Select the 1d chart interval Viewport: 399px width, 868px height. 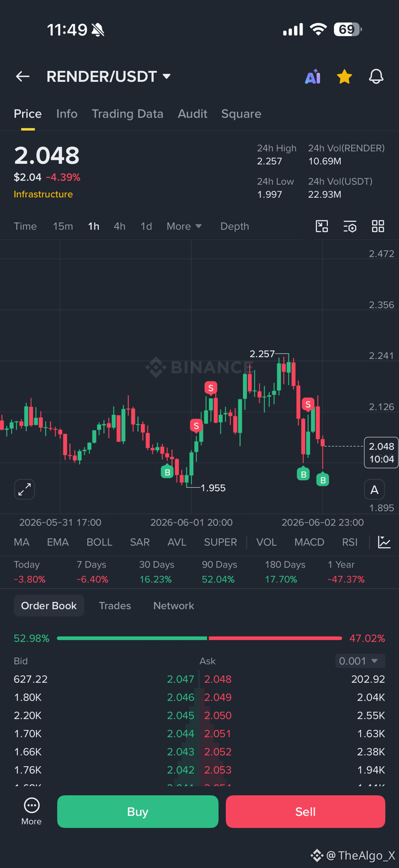[x=146, y=226]
